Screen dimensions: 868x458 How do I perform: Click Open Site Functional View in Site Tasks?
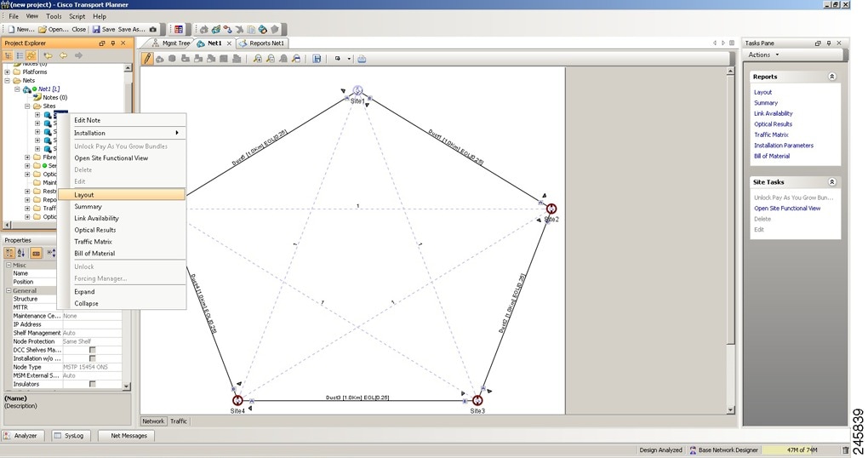(x=787, y=209)
